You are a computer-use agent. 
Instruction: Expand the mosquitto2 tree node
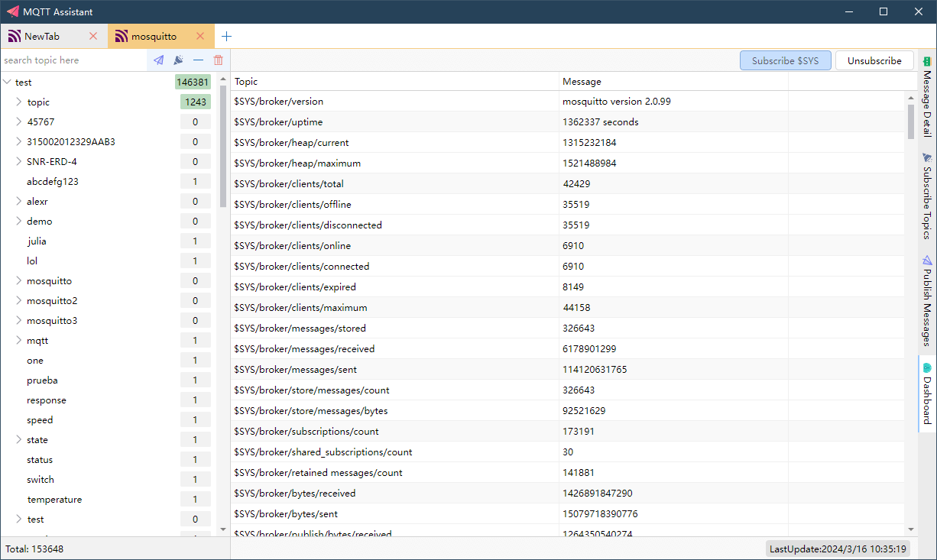tap(19, 300)
